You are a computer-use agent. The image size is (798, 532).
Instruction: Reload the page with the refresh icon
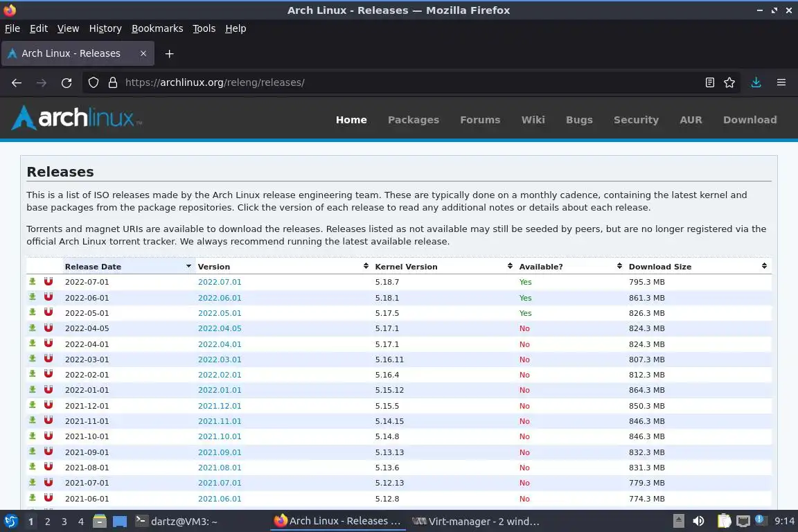pyautogui.click(x=66, y=82)
